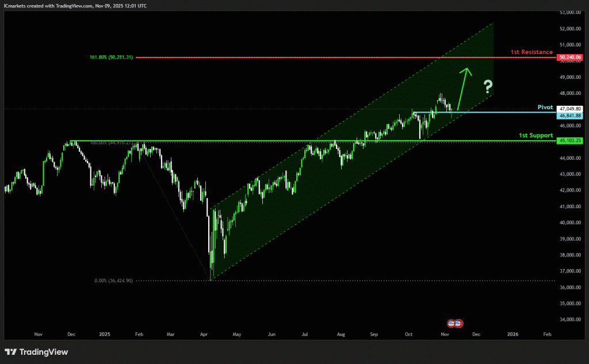Viewport: 589px width, 364px height.
Task: Click the current price label 47,049.80
Action: [570, 109]
